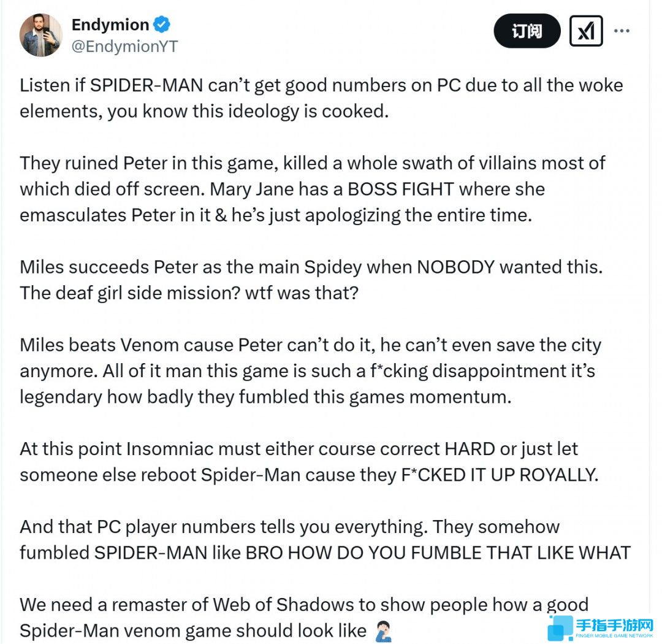Viewport: 662px width, 644px height.
Task: Open the Endymion display name link
Action: click(x=110, y=25)
